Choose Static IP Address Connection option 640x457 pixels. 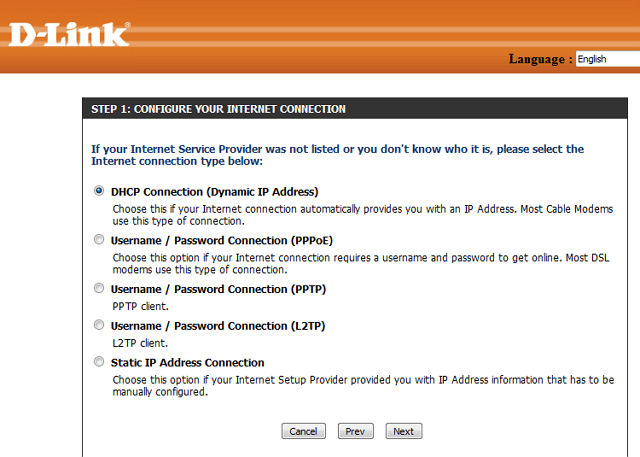tap(99, 362)
